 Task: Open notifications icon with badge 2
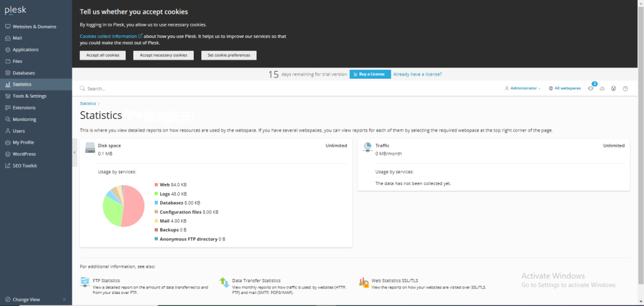point(591,88)
